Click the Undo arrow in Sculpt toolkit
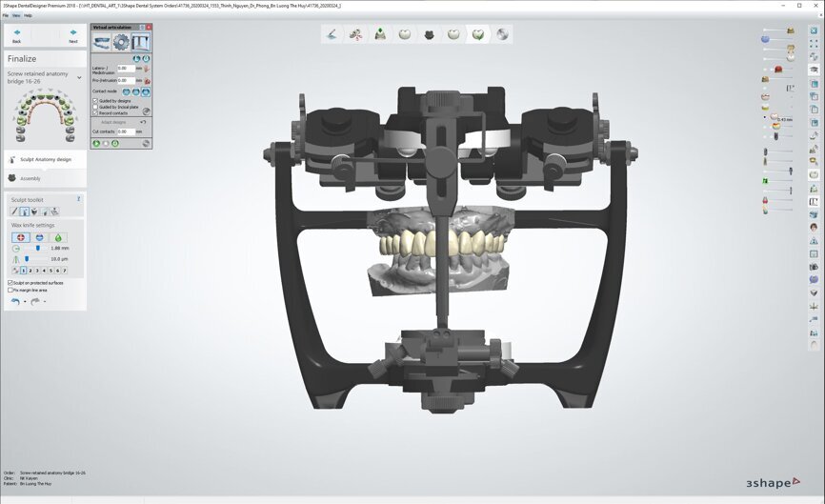This screenshot has height=504, width=825. click(x=15, y=301)
